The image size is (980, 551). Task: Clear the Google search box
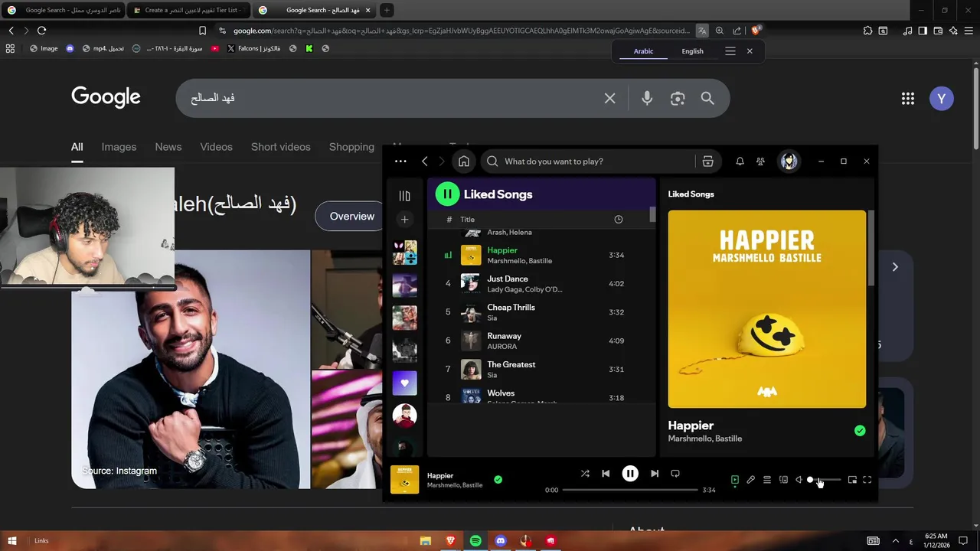click(609, 98)
